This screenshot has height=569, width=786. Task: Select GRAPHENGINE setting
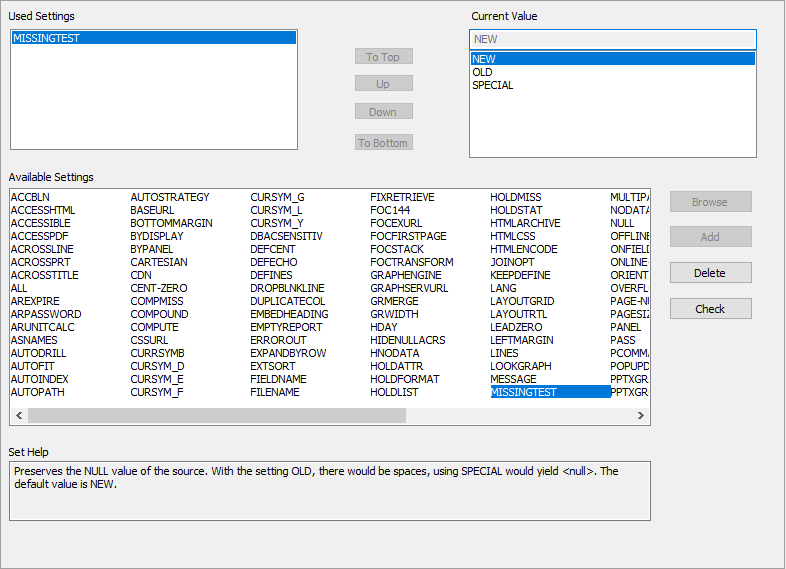click(406, 275)
